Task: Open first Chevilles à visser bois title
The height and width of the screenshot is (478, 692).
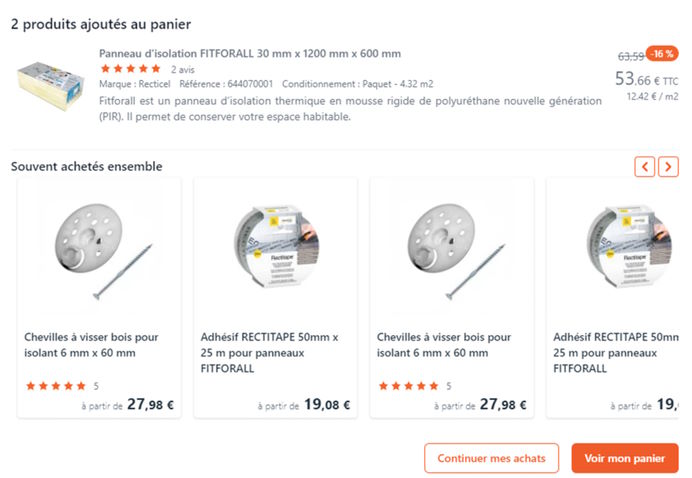Action: click(91, 345)
